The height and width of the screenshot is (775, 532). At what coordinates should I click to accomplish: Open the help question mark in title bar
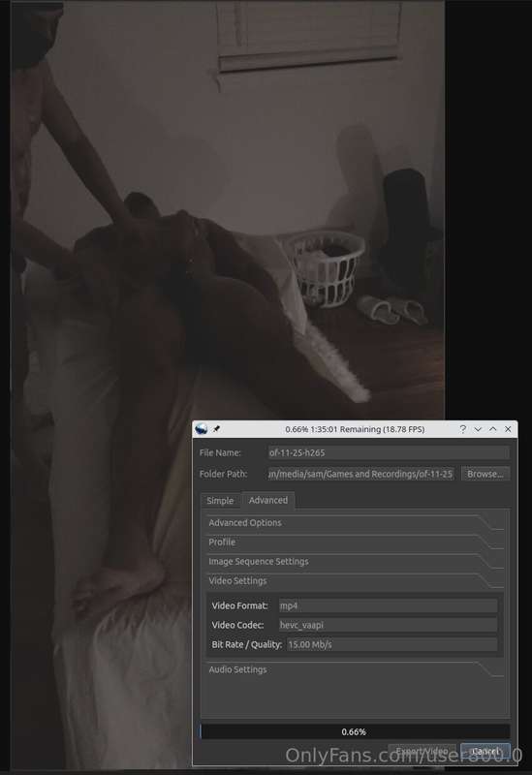(x=463, y=429)
